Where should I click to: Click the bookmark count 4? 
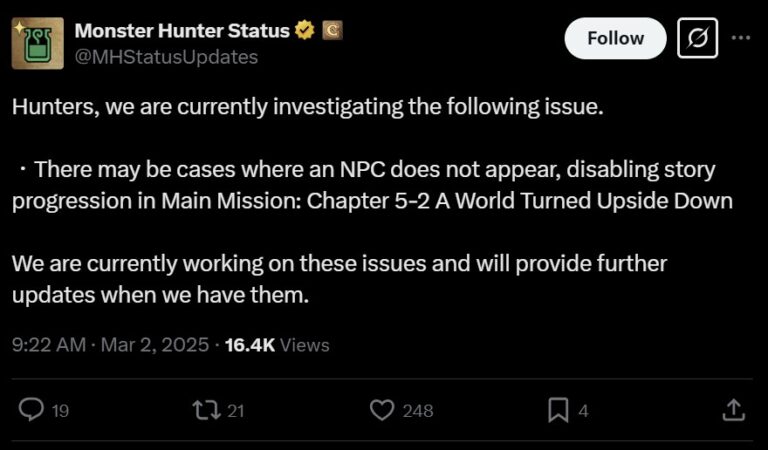pos(583,410)
